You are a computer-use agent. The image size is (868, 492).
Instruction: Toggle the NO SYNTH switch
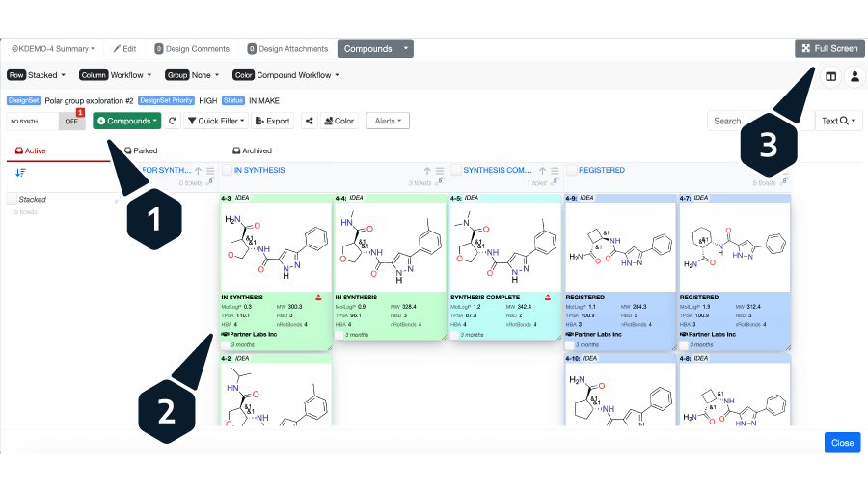pyautogui.click(x=46, y=122)
